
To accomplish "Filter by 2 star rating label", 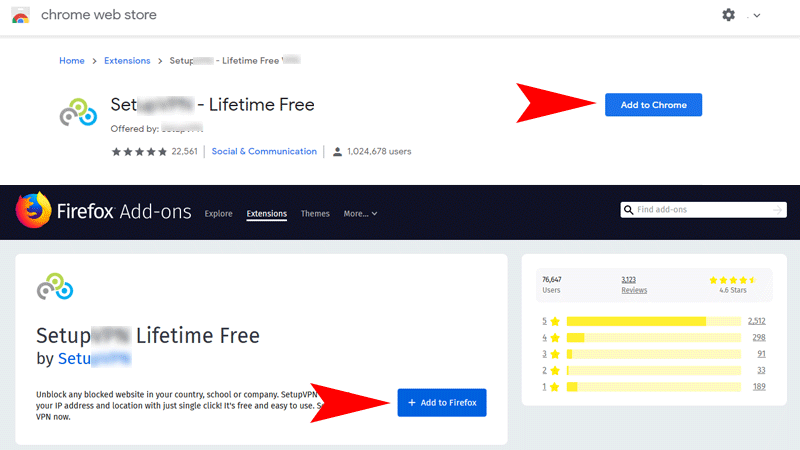I will pos(551,370).
